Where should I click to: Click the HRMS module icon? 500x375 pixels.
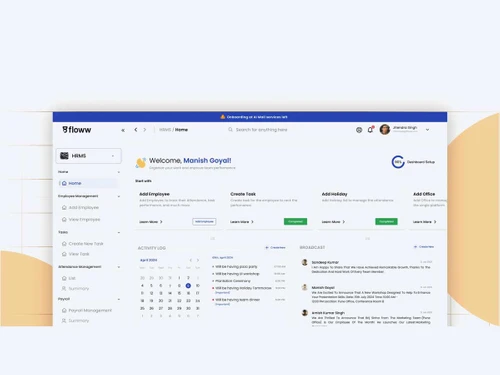(x=64, y=156)
